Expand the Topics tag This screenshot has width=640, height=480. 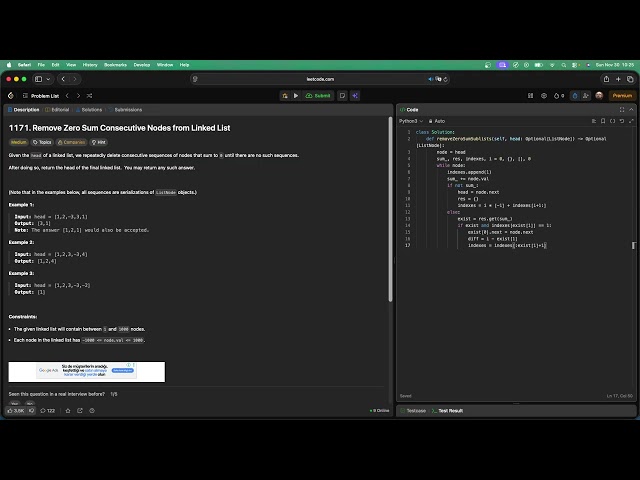(x=42, y=142)
